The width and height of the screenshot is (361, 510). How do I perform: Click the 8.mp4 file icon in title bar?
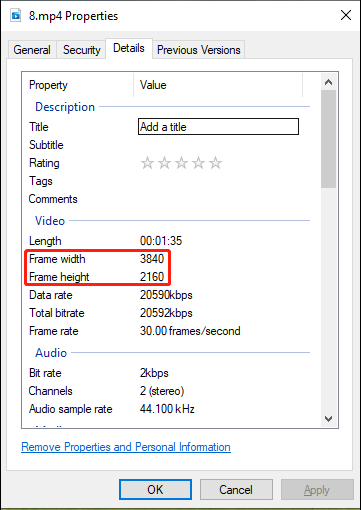point(16,16)
